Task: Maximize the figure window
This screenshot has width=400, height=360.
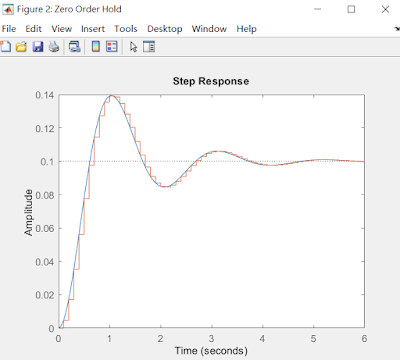Action: pos(351,9)
